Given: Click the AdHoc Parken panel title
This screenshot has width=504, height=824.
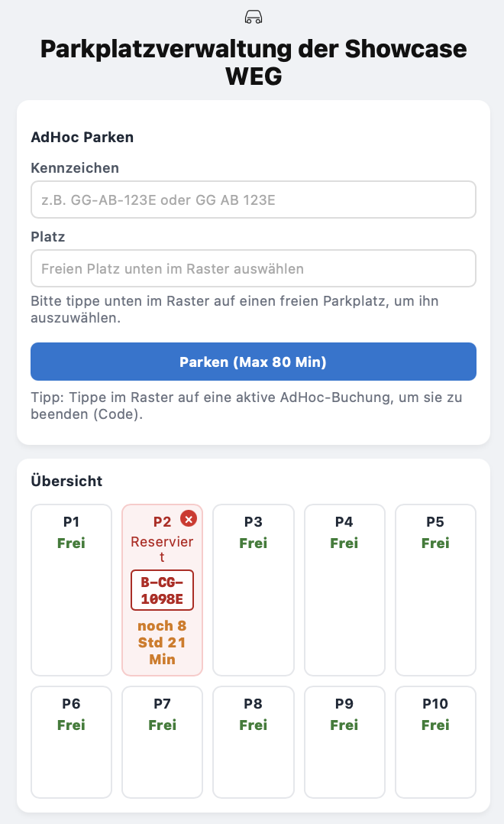Looking at the screenshot, I should (x=81, y=137).
